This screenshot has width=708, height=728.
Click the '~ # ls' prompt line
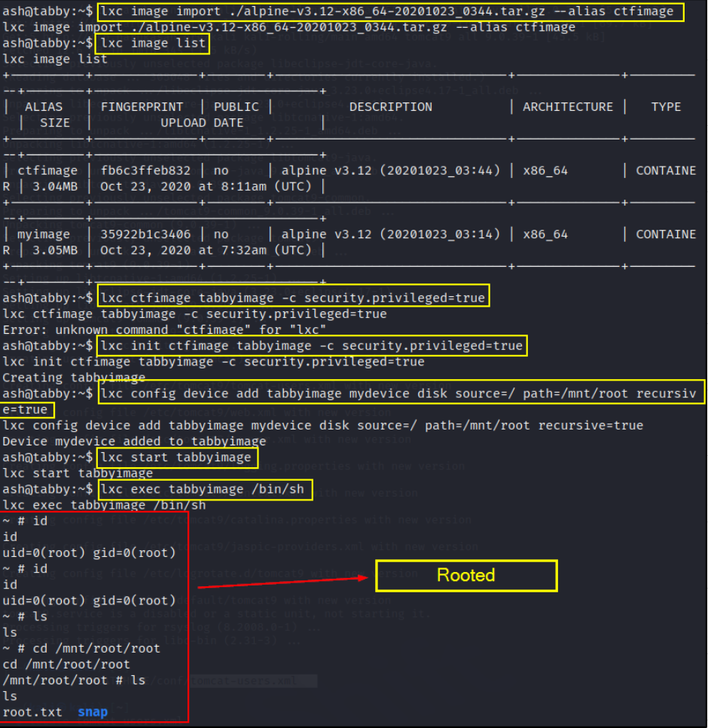(25, 616)
